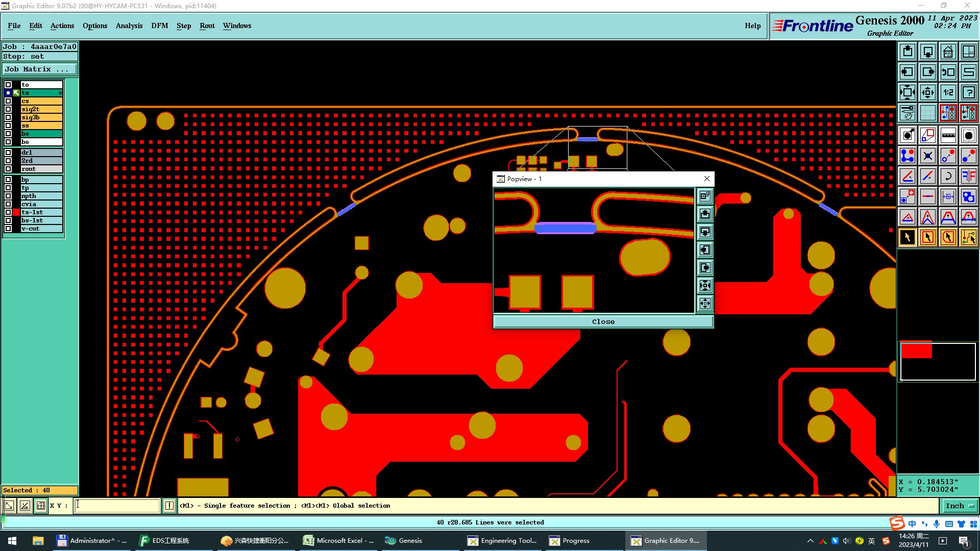Screen dimensions: 980x551
Task: Open the DFM menu
Action: (159, 26)
